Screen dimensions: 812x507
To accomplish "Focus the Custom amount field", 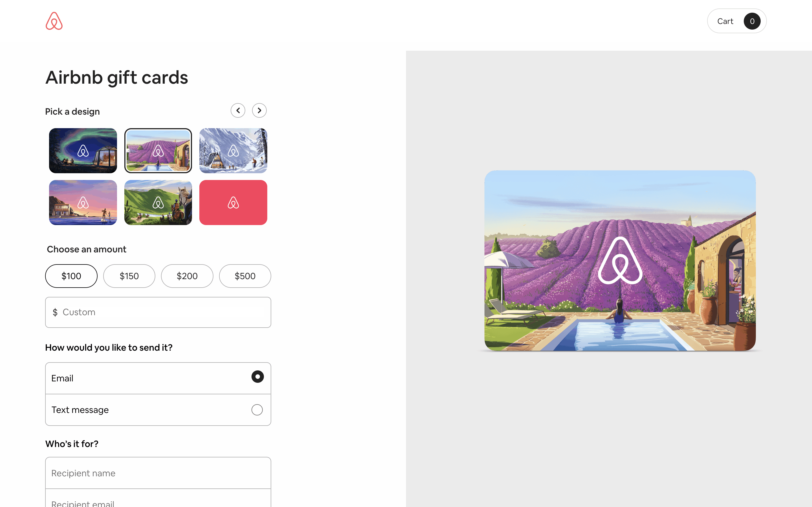I will [x=158, y=312].
